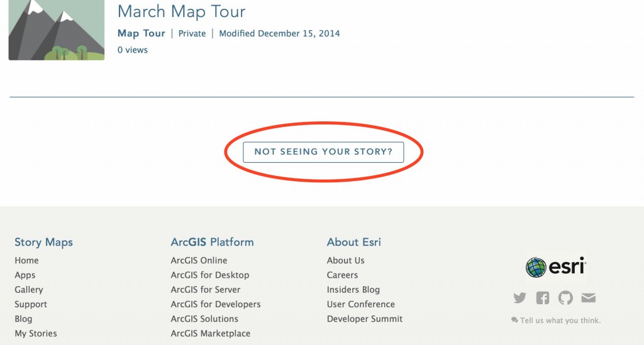Go to Home in Story Maps footer
This screenshot has width=644, height=345.
tap(26, 260)
